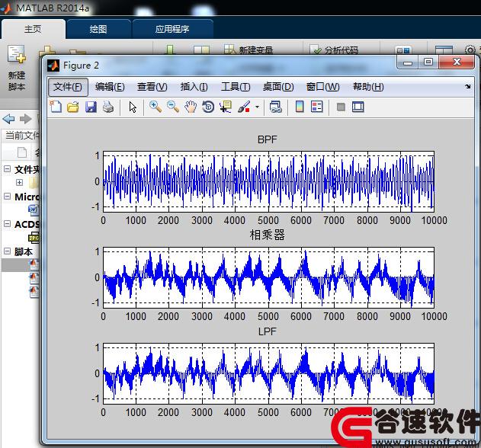Click the Hide Plot Tools icon

(x=341, y=107)
